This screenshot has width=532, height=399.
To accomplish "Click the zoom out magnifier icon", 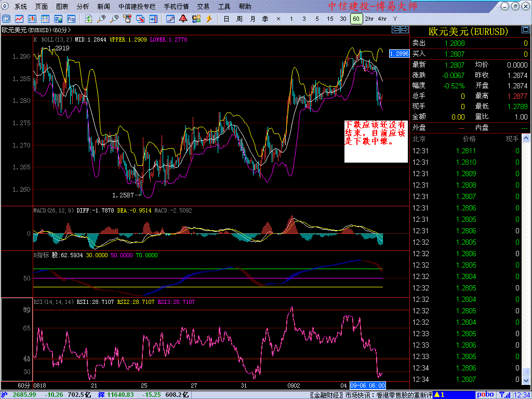I will tap(114, 19).
